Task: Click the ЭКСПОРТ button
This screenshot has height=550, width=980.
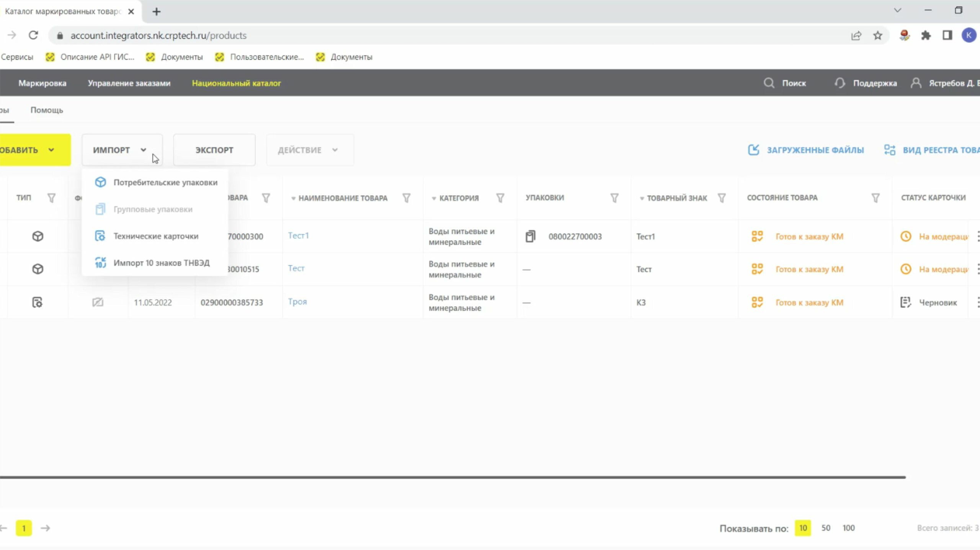Action: click(214, 150)
